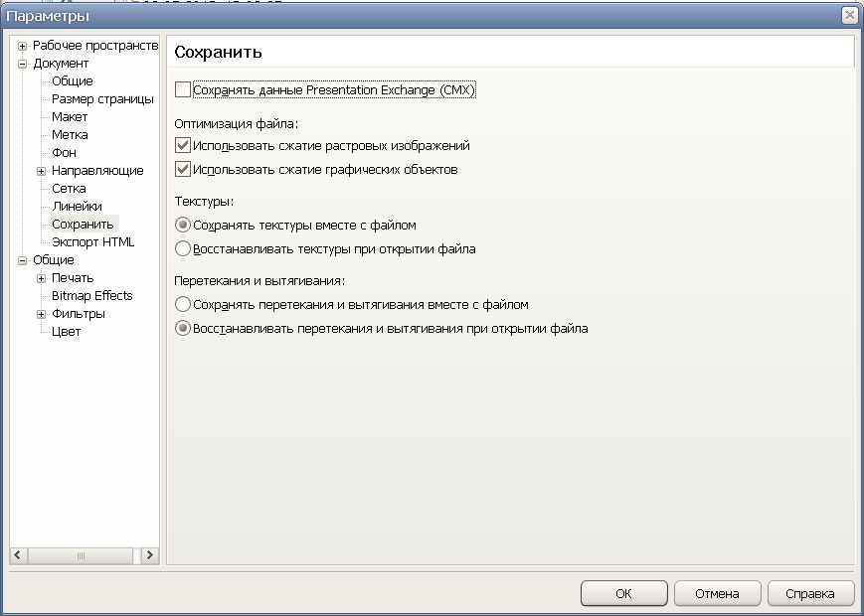The height and width of the screenshot is (616, 864).
Task: Expand the Направляющие tree node
Action: point(41,171)
